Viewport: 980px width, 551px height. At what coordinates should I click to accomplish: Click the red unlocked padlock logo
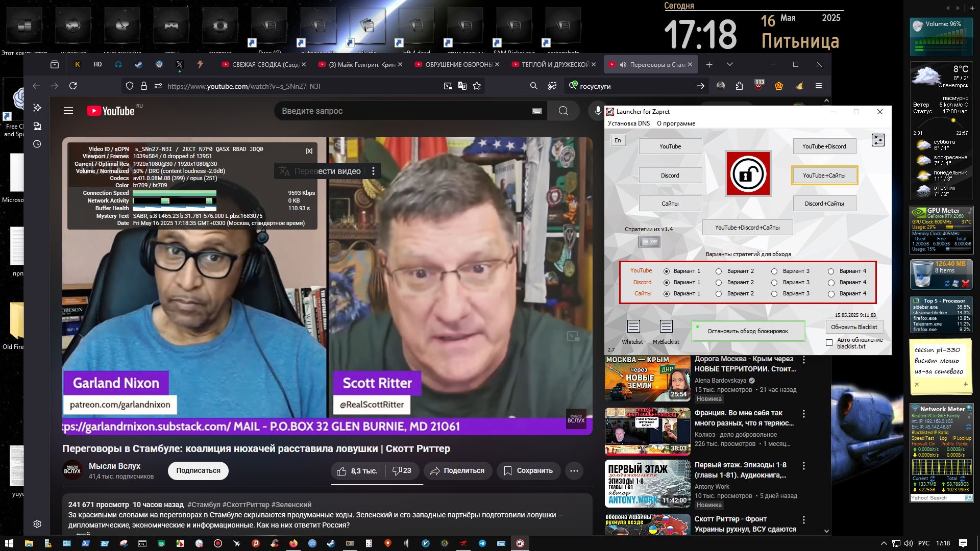point(748,174)
